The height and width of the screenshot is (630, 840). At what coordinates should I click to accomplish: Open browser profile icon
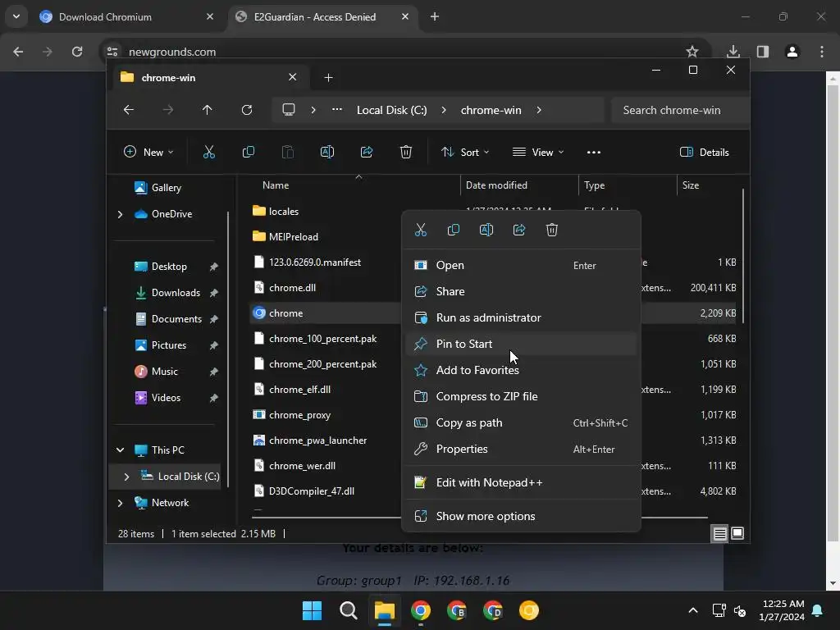click(792, 52)
